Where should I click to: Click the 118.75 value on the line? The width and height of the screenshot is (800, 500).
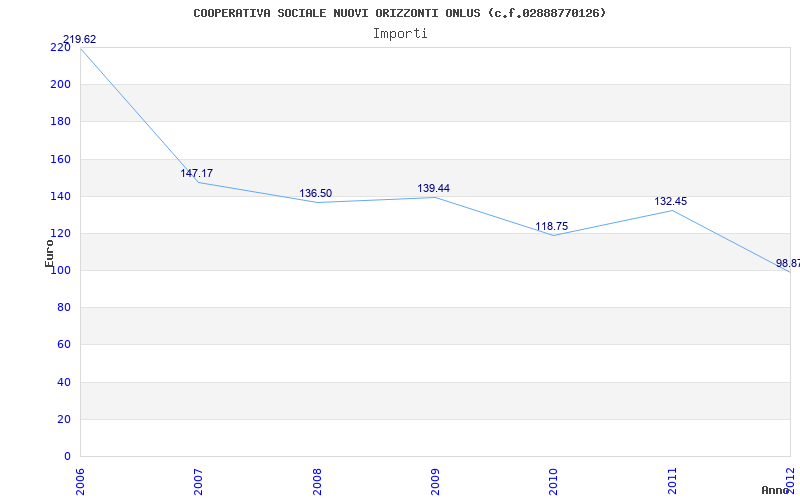[x=551, y=226]
